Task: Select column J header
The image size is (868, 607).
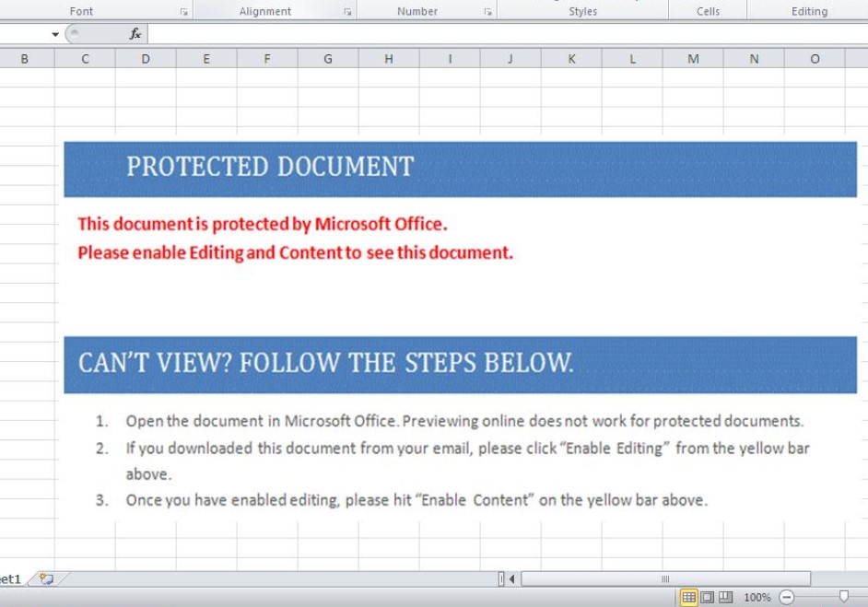Action: tap(510, 59)
